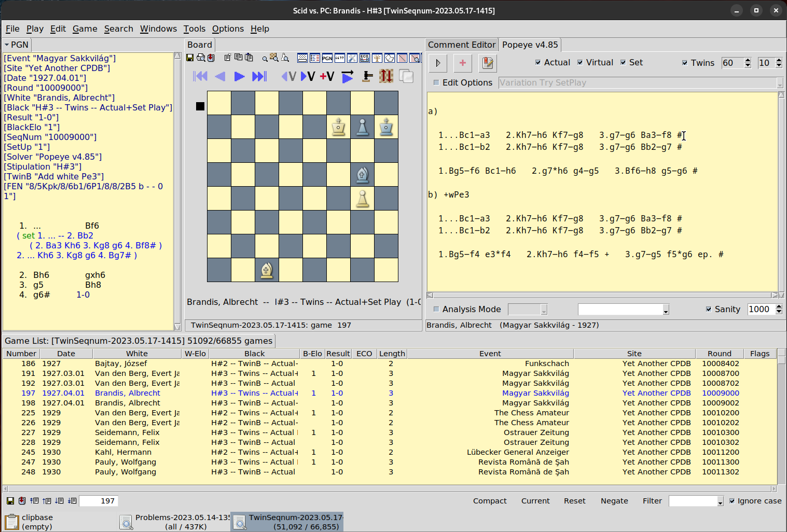Uncheck the Virtual checkbox
The image size is (787, 532).
[580, 62]
